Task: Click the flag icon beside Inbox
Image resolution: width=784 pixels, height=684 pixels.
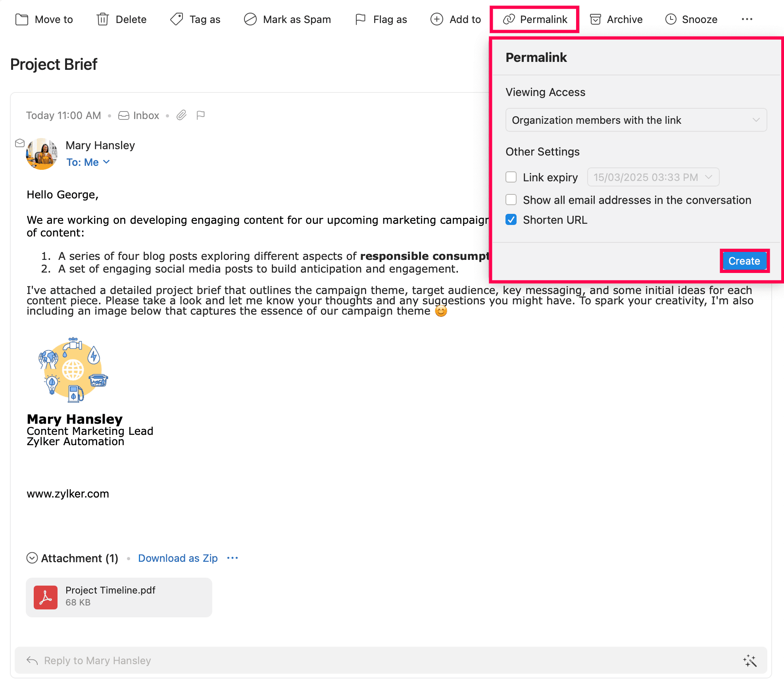Action: pyautogui.click(x=201, y=115)
